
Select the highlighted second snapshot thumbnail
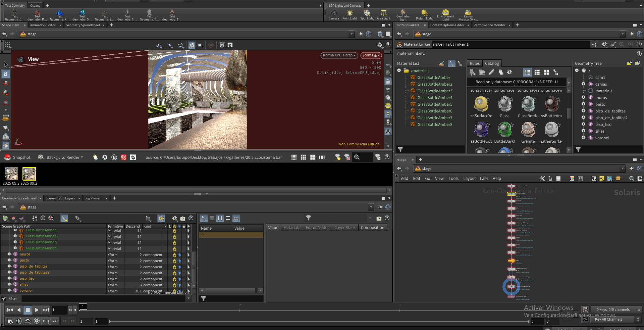point(29,174)
